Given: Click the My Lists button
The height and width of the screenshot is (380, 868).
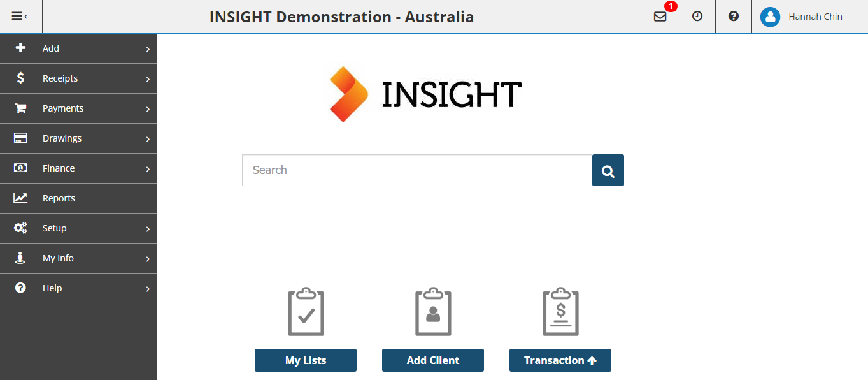Looking at the screenshot, I should coord(306,360).
